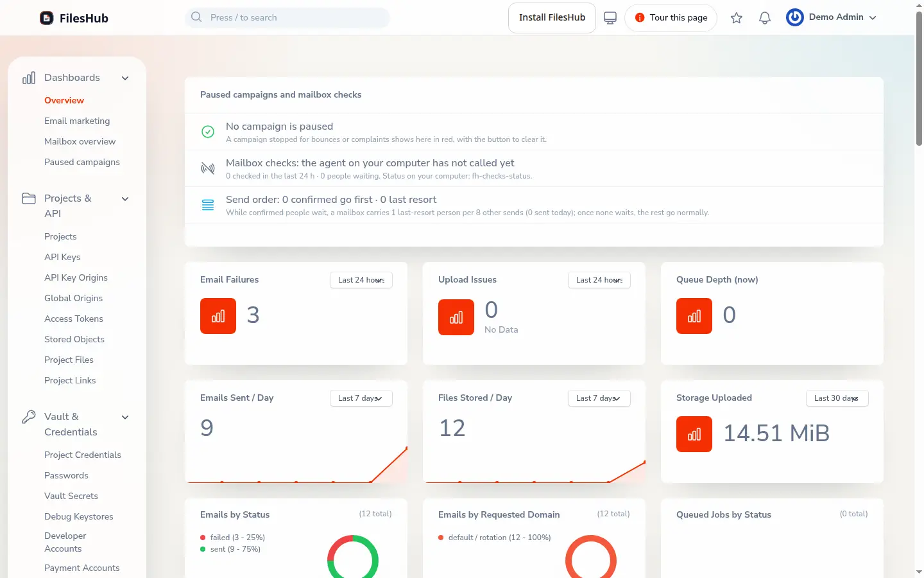Open Mailbox overview page
This screenshot has height=578, width=924.
pyautogui.click(x=80, y=141)
